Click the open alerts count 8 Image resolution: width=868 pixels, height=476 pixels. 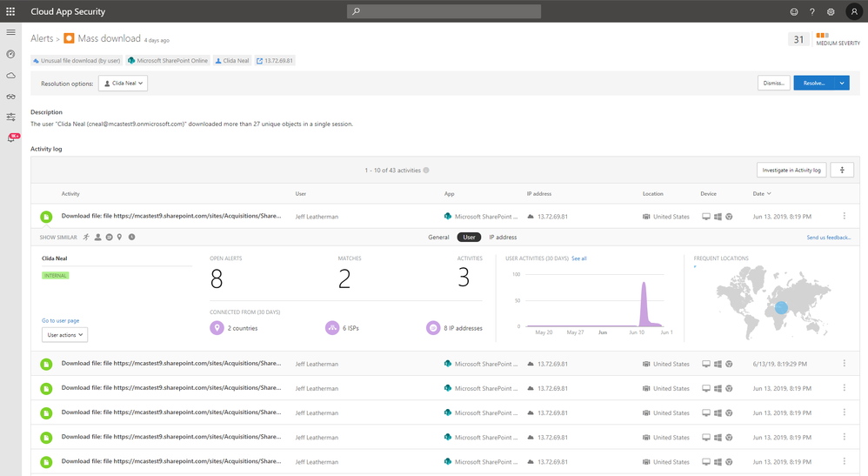pyautogui.click(x=217, y=278)
